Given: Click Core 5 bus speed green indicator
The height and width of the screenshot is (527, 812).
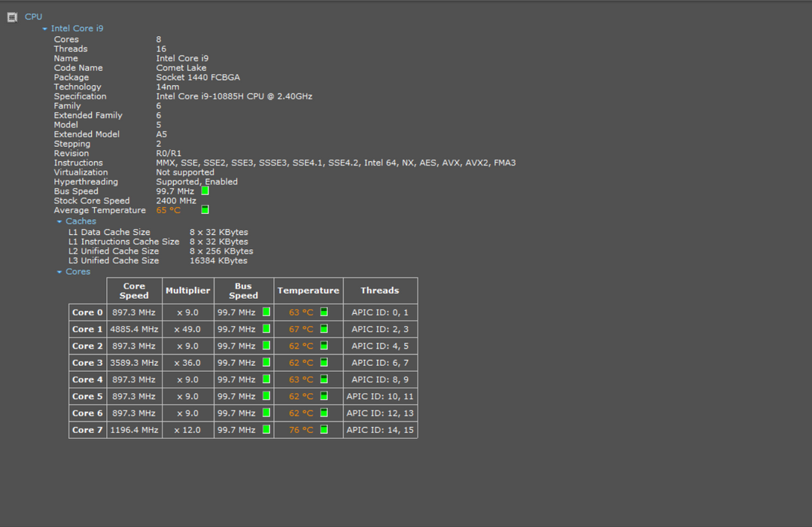Looking at the screenshot, I should tap(266, 396).
